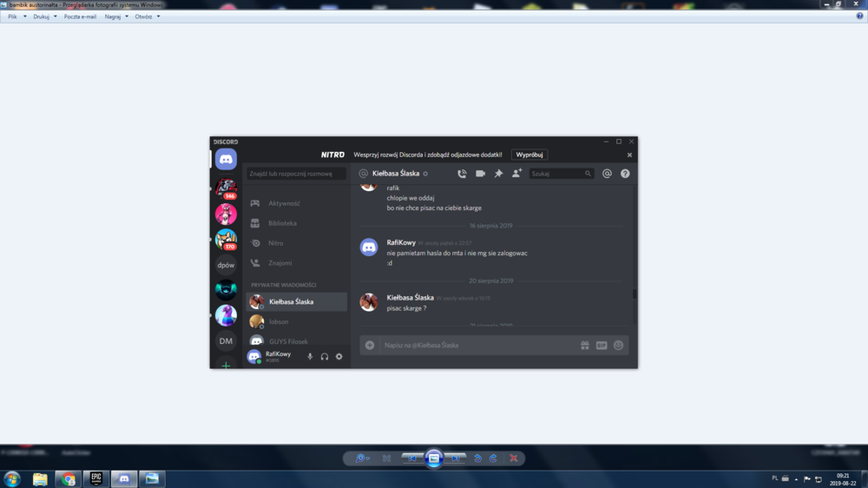Open the emoji picker

(618, 345)
